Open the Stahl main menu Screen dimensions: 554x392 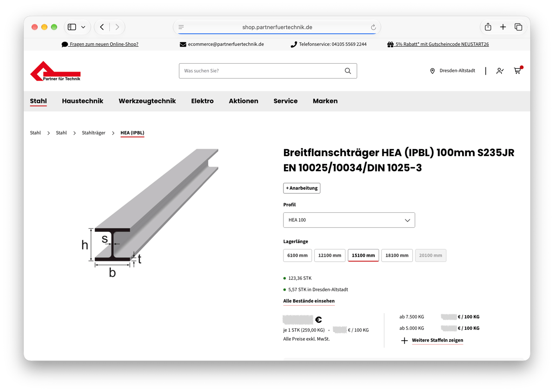[38, 101]
